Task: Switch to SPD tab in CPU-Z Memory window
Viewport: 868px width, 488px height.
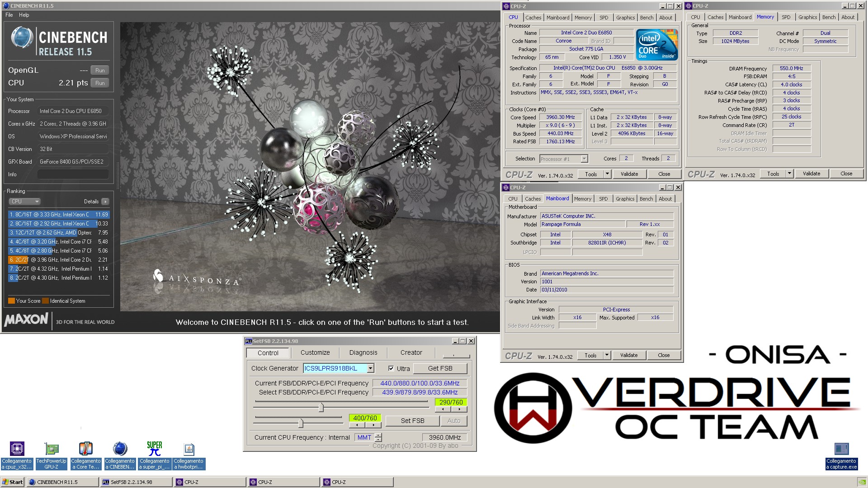Action: (x=786, y=17)
